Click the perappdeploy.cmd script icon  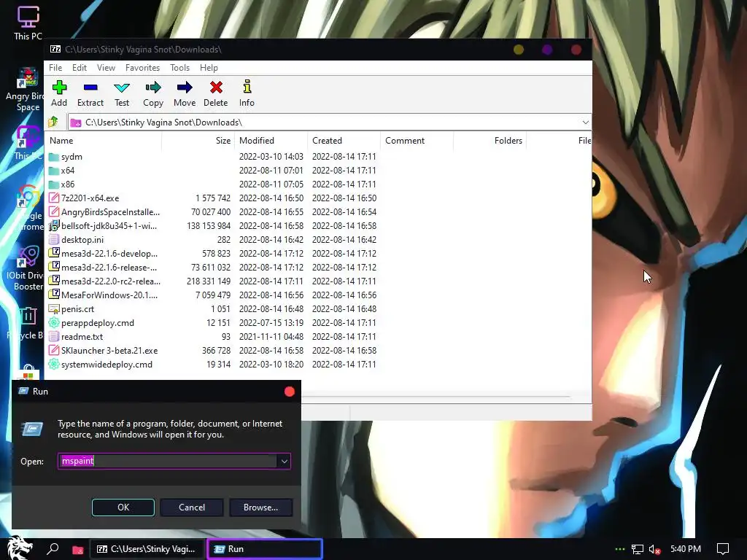click(54, 323)
